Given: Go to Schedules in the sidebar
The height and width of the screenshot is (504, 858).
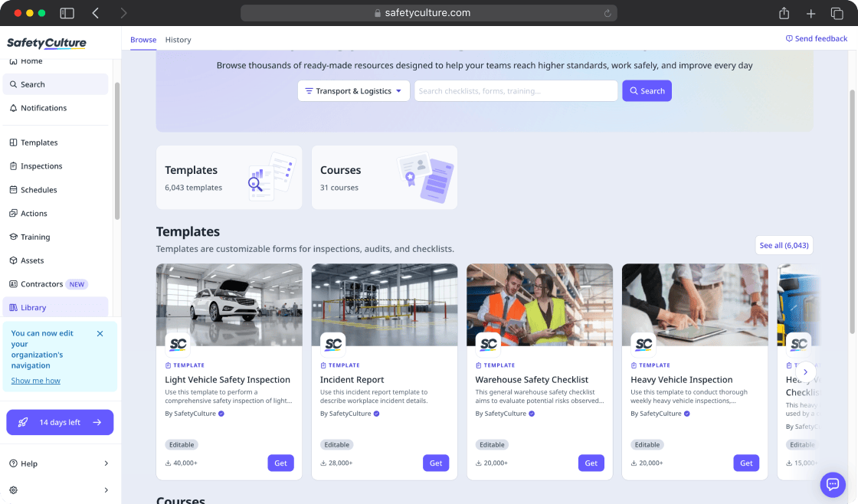Looking at the screenshot, I should click(55, 190).
